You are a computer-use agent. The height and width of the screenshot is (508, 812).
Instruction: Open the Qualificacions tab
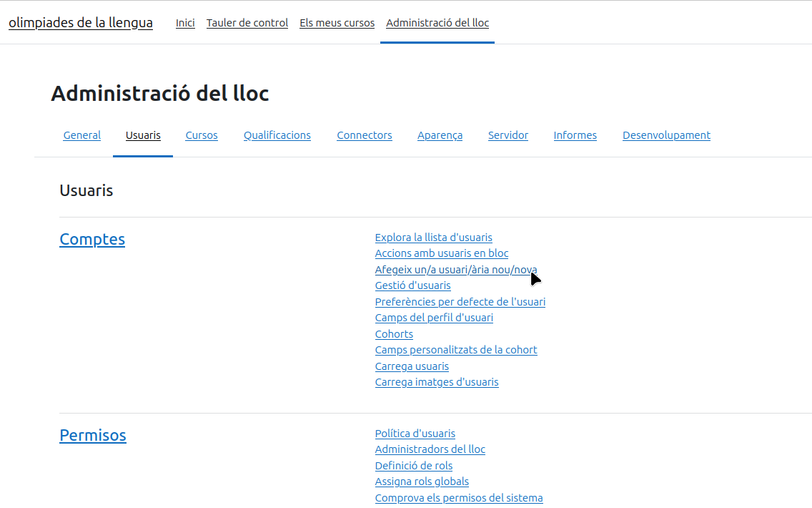tap(277, 135)
